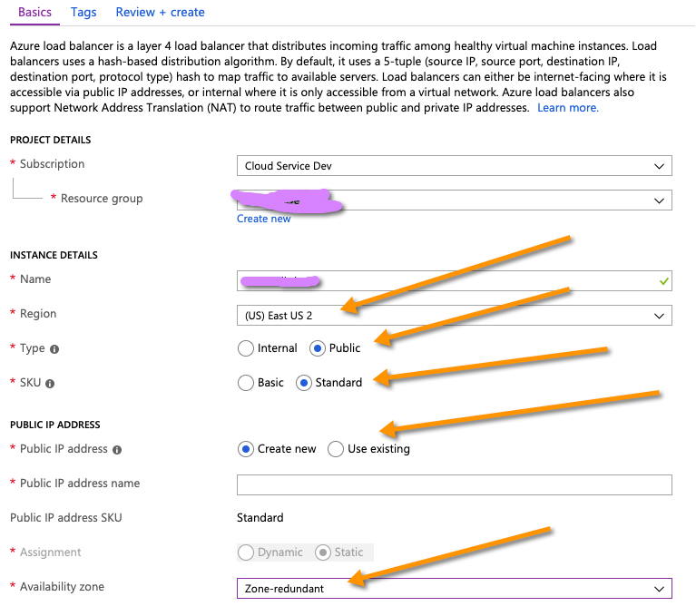Open the Region dropdown
Image resolution: width=696 pixels, height=616 pixels.
pos(454,316)
